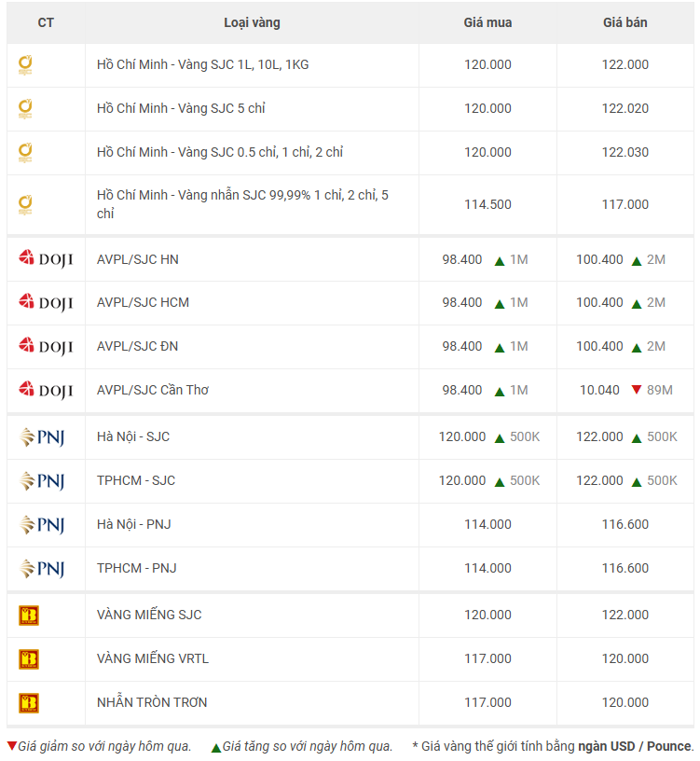
Task: Click the TPHCM - SJC label
Action: coord(136,480)
